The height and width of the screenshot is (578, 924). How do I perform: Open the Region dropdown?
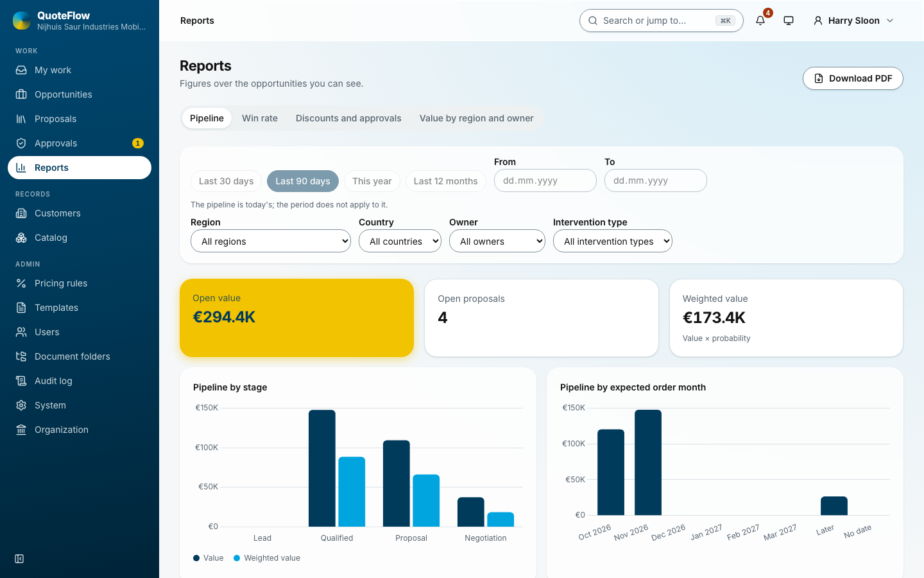pos(271,241)
